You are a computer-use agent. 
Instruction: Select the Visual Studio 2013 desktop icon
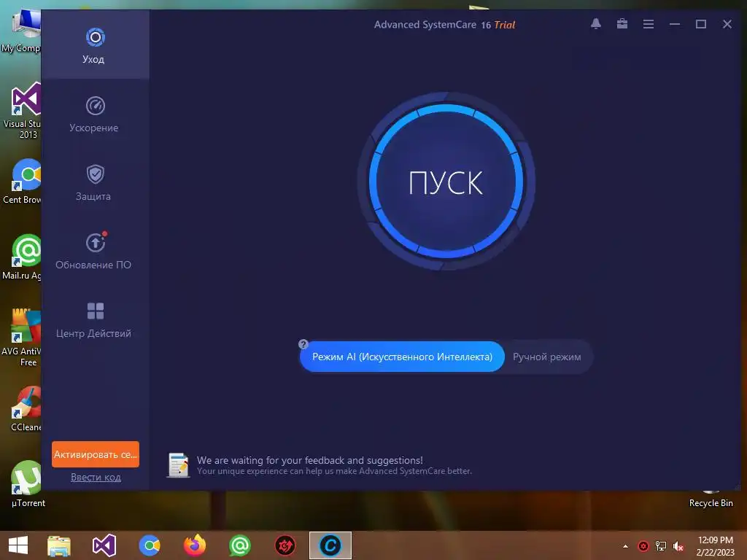coord(21,111)
